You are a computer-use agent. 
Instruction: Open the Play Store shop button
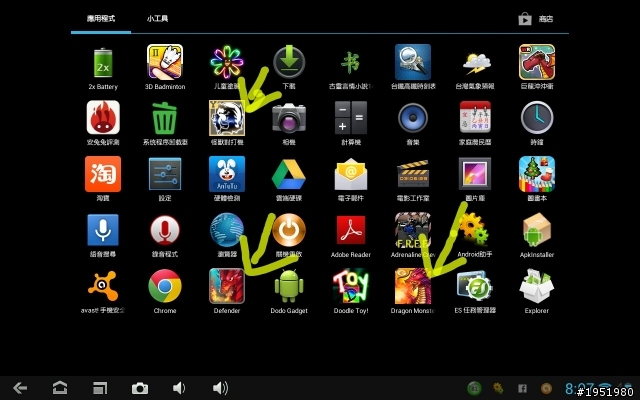click(536, 19)
